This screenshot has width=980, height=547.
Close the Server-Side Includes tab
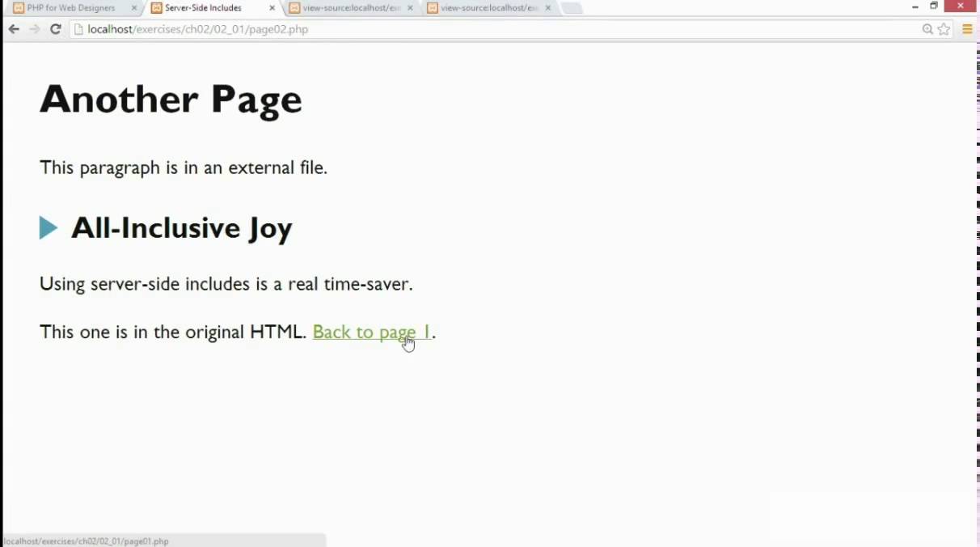tap(272, 8)
